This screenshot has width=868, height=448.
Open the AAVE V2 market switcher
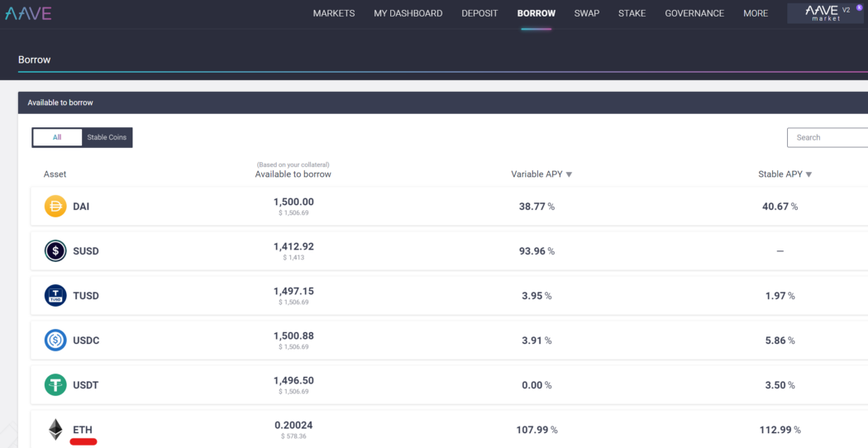825,13
